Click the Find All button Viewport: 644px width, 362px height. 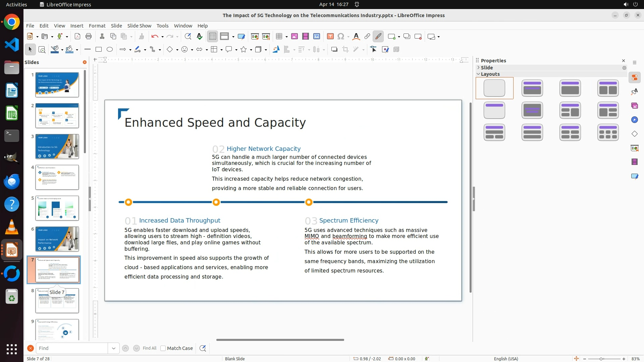click(x=150, y=348)
